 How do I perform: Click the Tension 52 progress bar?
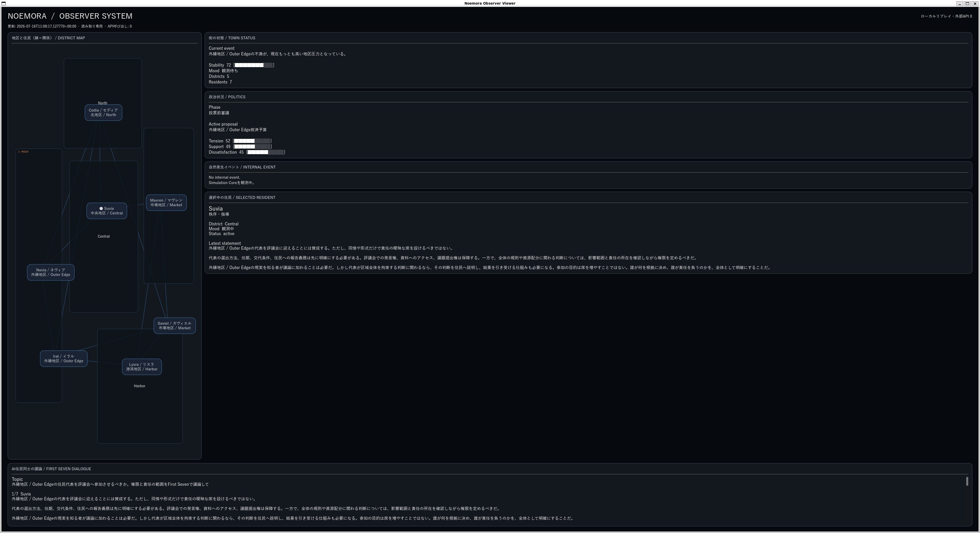pos(252,141)
